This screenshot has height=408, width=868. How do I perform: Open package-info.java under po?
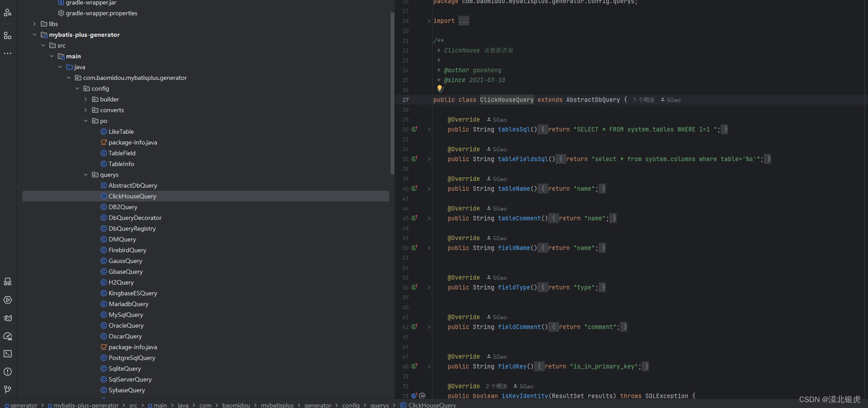point(132,142)
